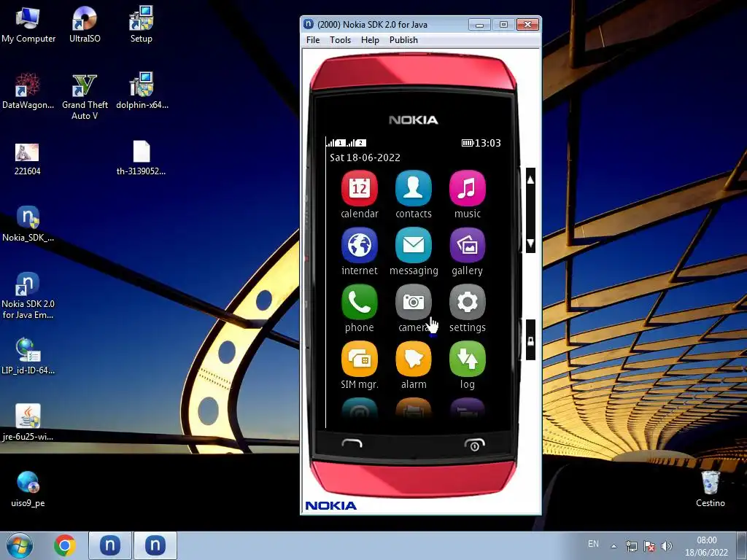Viewport: 747px width, 560px height.
Task: Select the 221604 image file
Action: 27,159
